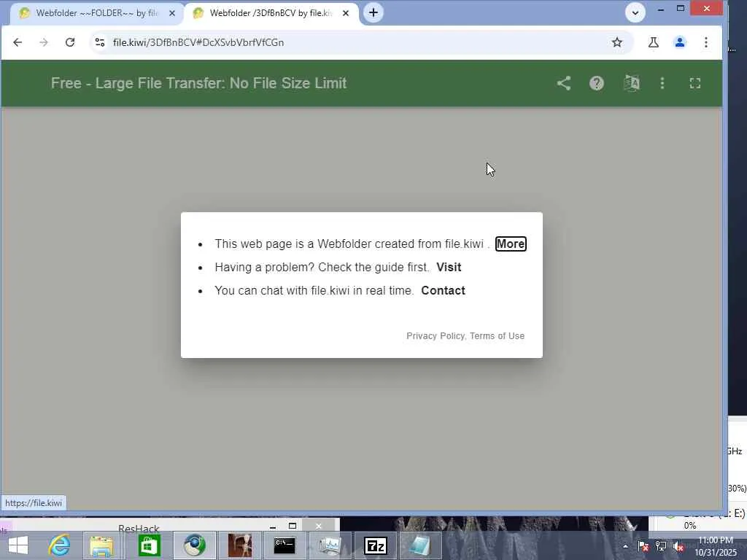
Task: Open the notepad-like taskbar icon
Action: coord(419,545)
